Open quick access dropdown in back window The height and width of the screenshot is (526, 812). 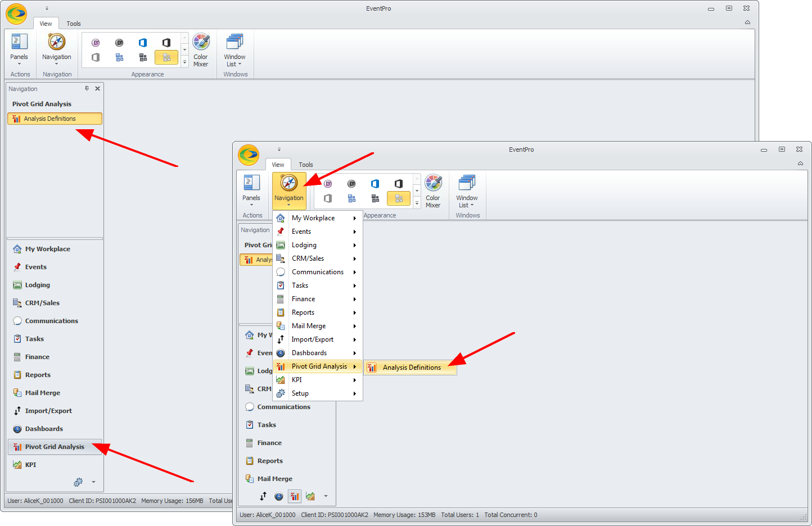click(47, 8)
